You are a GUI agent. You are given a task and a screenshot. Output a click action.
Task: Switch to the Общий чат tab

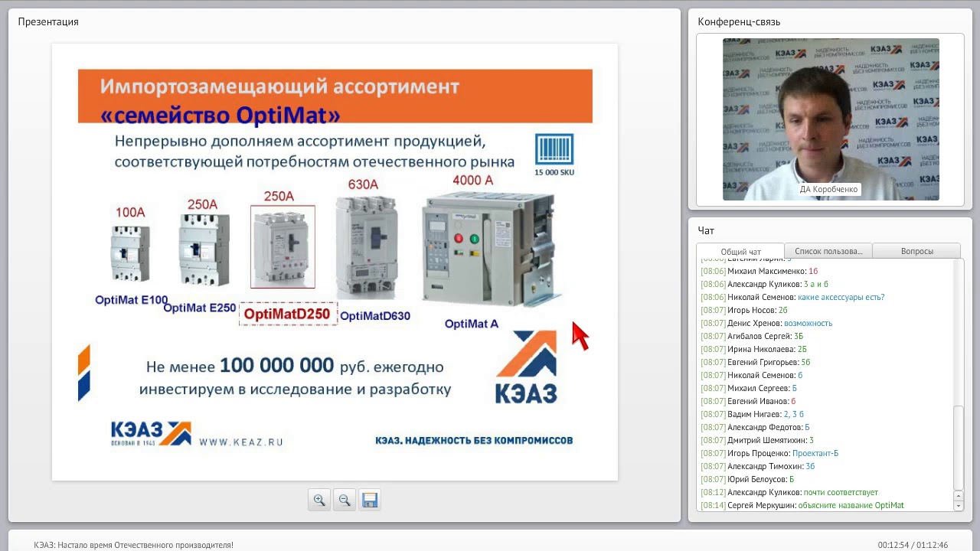(x=740, y=251)
